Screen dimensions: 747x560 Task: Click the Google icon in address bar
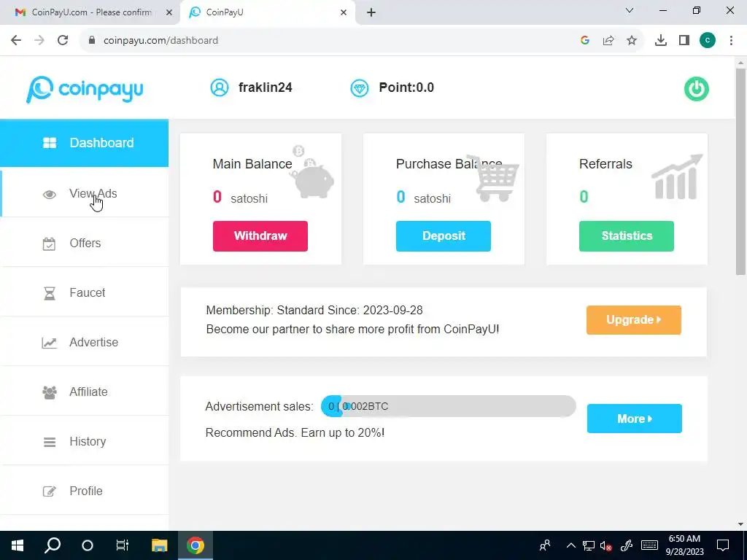point(585,41)
